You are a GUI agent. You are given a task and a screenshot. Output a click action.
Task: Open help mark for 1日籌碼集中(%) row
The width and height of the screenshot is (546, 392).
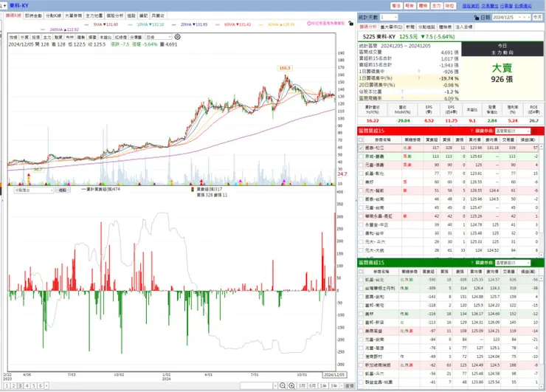(419, 78)
